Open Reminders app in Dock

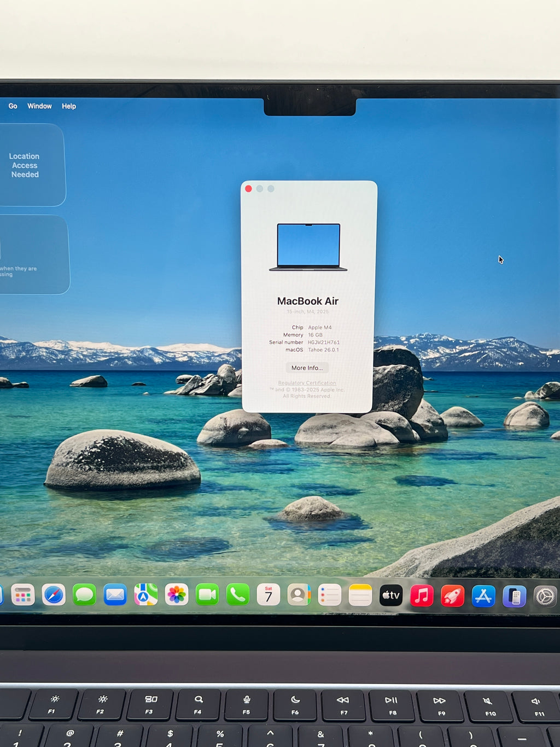pyautogui.click(x=330, y=595)
